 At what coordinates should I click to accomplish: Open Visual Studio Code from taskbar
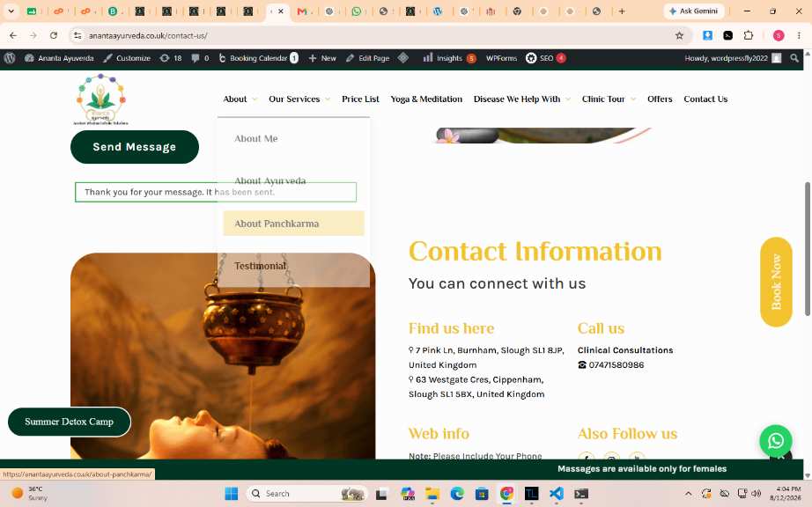(x=557, y=494)
